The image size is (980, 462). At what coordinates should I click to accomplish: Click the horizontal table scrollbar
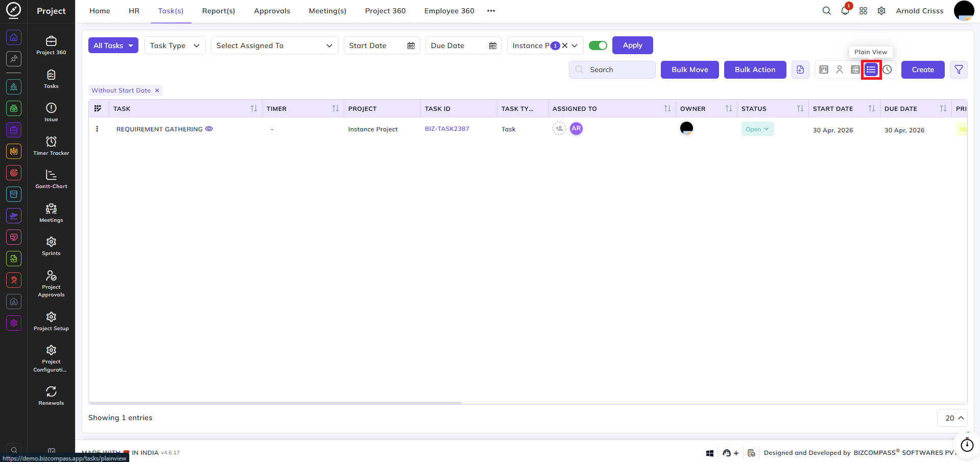tap(276, 403)
